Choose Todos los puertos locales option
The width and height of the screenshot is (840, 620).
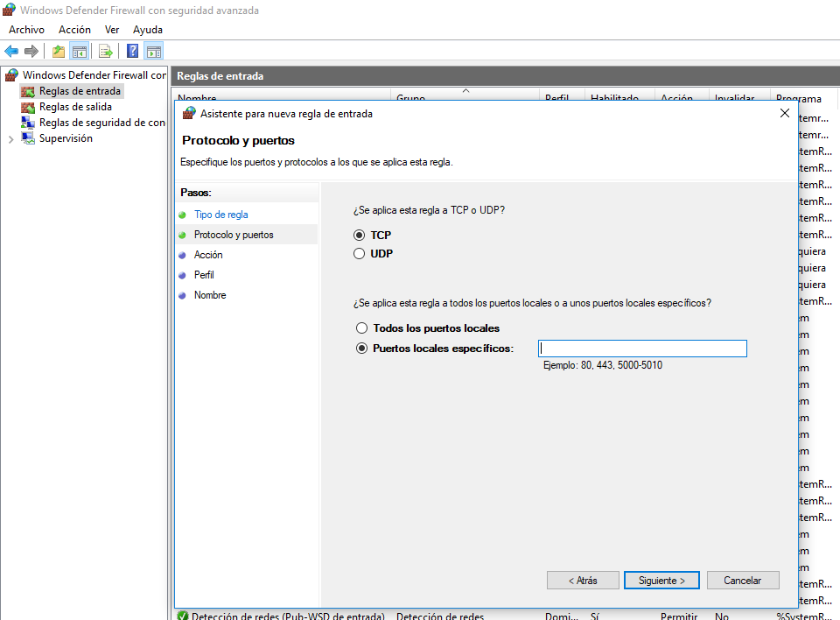(361, 328)
